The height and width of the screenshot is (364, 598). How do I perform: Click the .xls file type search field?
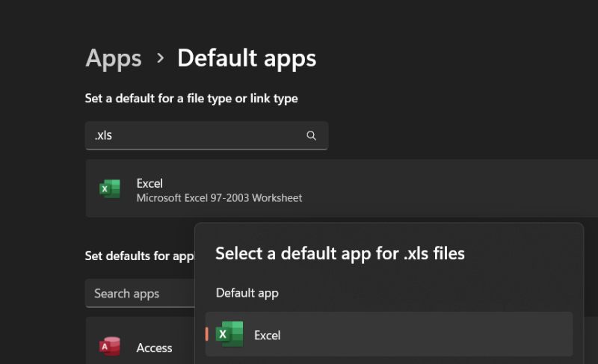(x=206, y=136)
